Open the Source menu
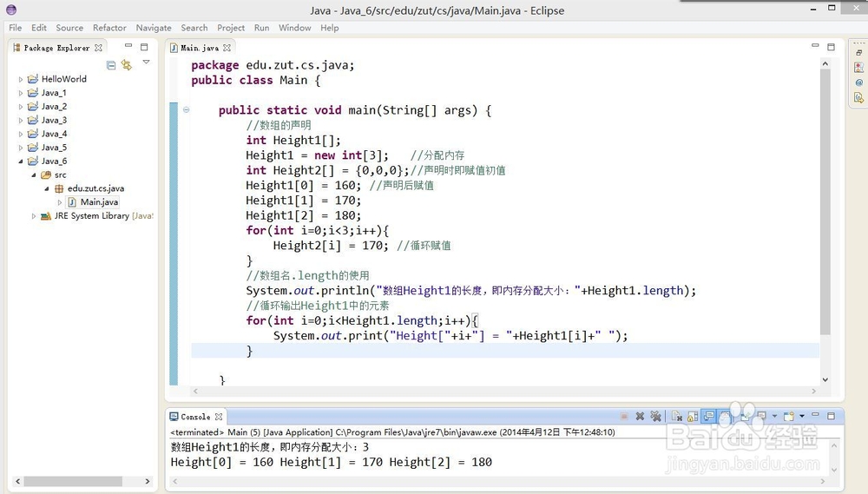This screenshot has height=494, width=868. point(69,28)
